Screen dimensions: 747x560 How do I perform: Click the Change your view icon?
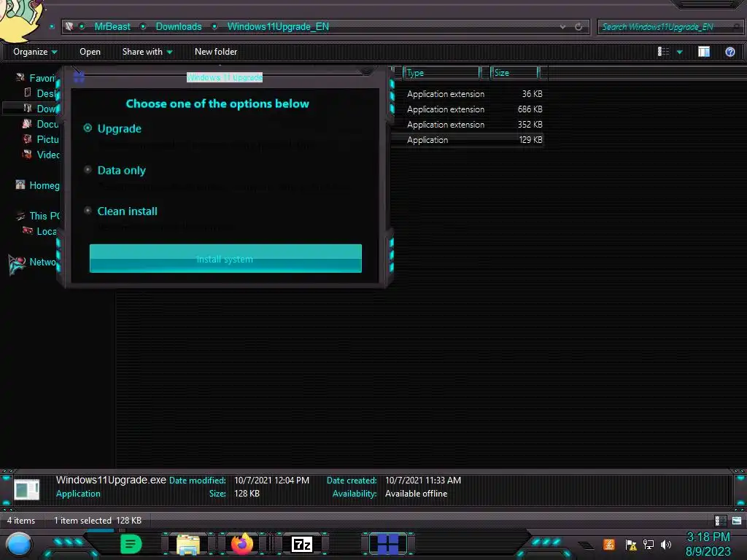[663, 52]
